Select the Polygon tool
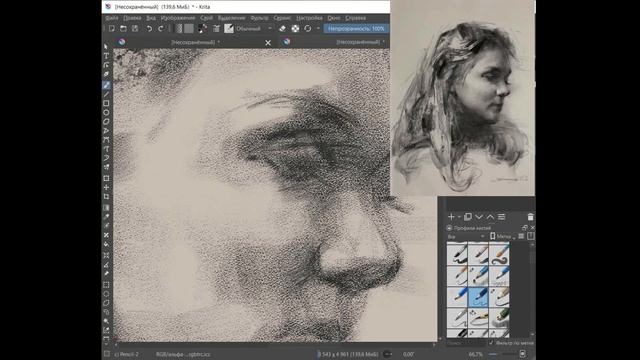 tap(106, 122)
